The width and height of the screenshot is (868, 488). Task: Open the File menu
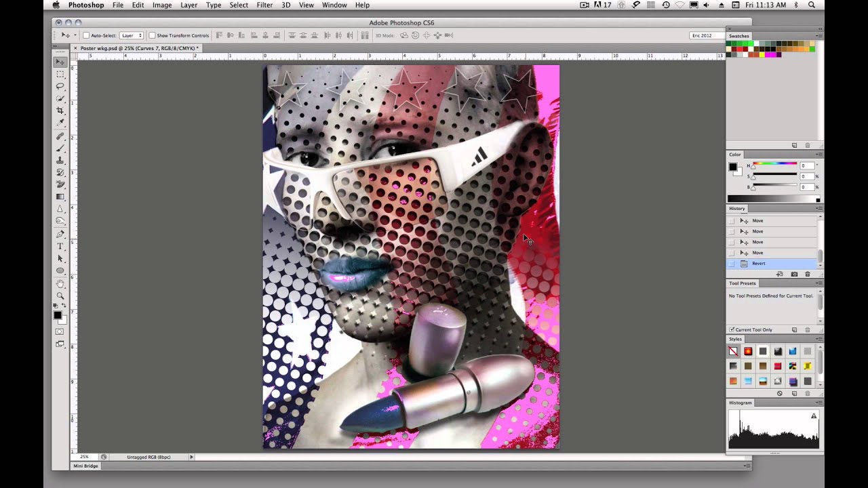coord(118,5)
